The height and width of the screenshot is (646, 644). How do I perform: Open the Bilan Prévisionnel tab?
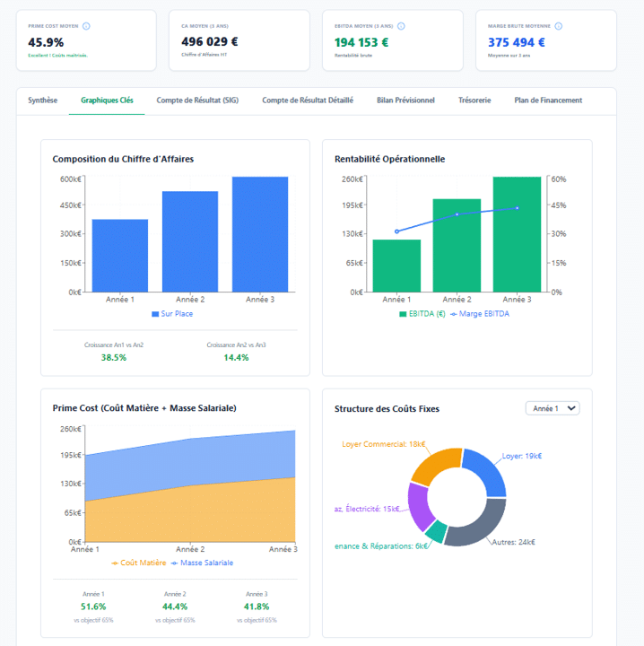click(x=405, y=100)
